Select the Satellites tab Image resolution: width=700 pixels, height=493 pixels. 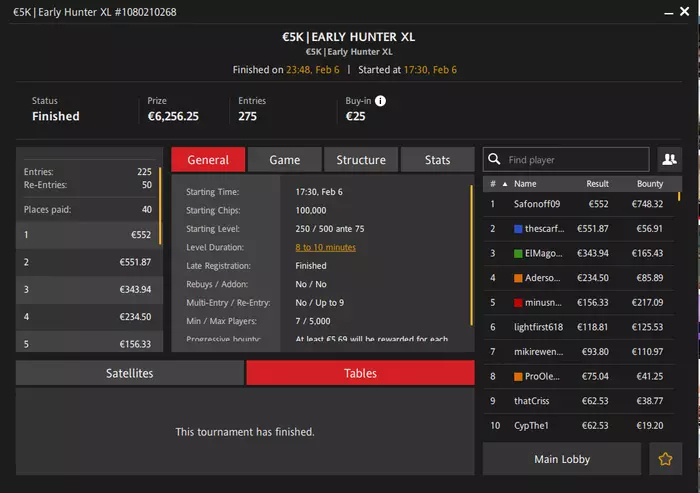point(130,373)
